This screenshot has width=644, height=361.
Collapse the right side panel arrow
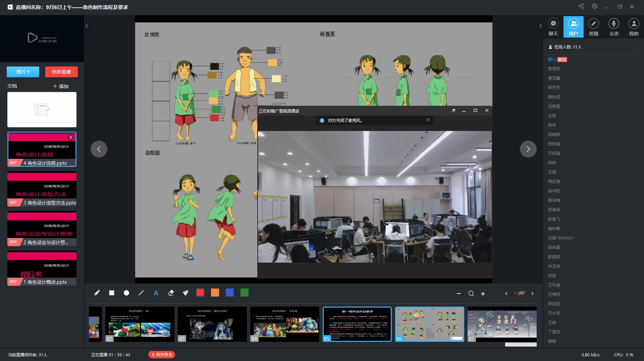coord(540,26)
